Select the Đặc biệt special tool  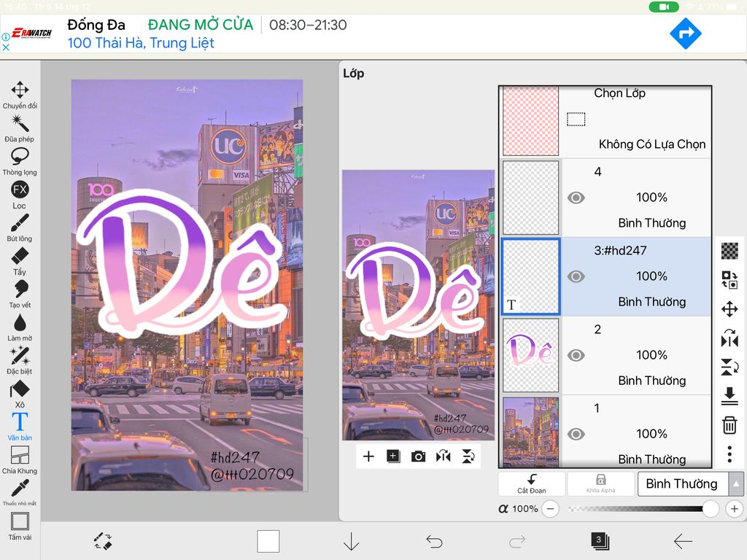coord(20,360)
